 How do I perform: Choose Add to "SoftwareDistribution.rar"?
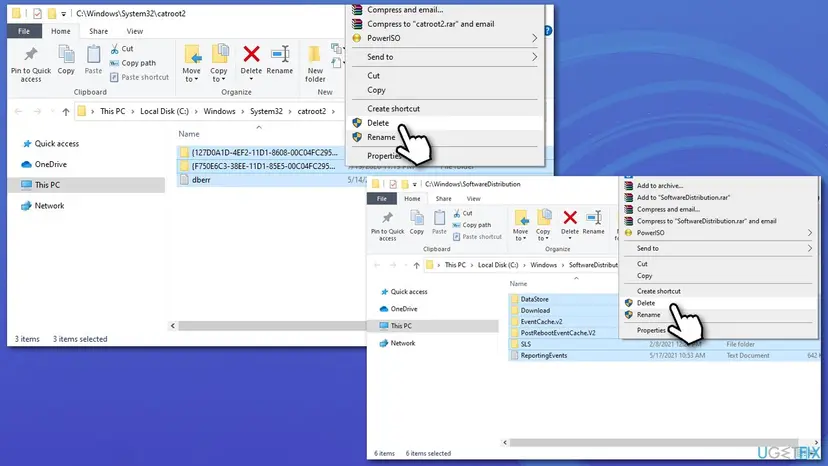(x=719, y=198)
